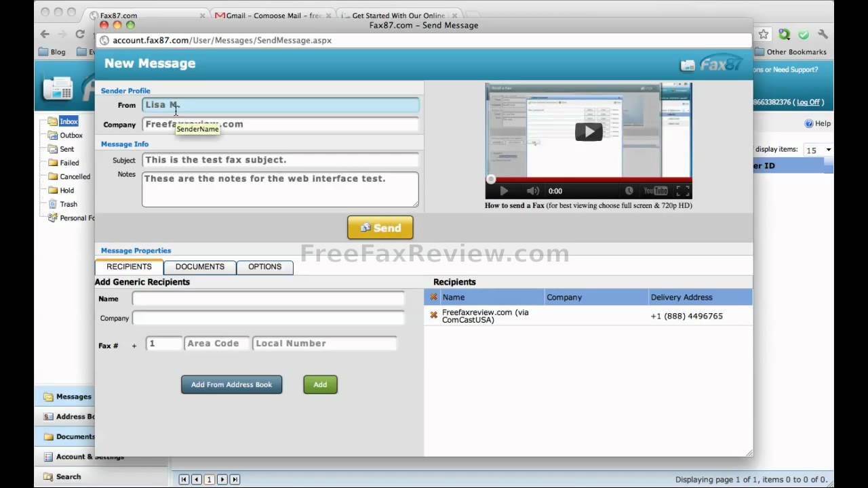
Task: Open the Outbox folder
Action: pyautogui.click(x=71, y=136)
